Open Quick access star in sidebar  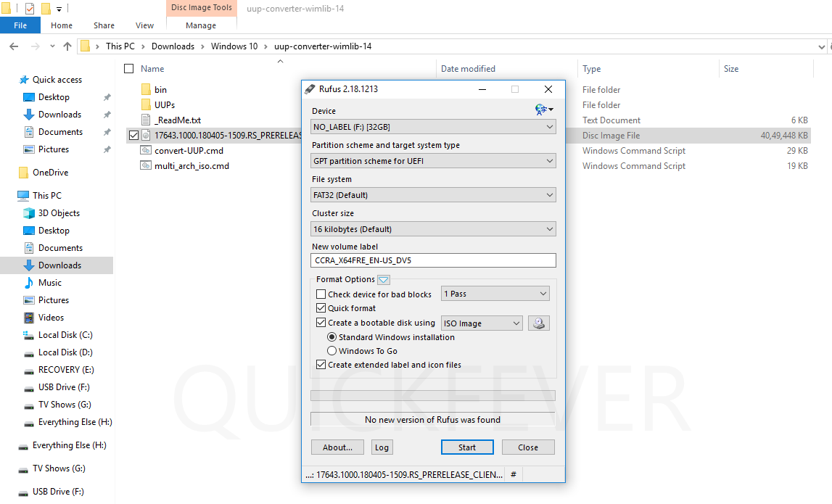[24, 80]
